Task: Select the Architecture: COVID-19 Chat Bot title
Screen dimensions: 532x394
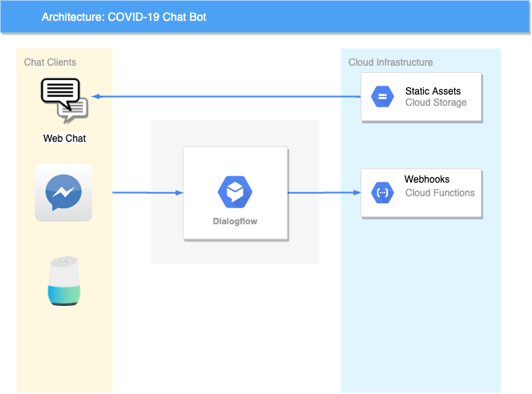Action: point(124,17)
